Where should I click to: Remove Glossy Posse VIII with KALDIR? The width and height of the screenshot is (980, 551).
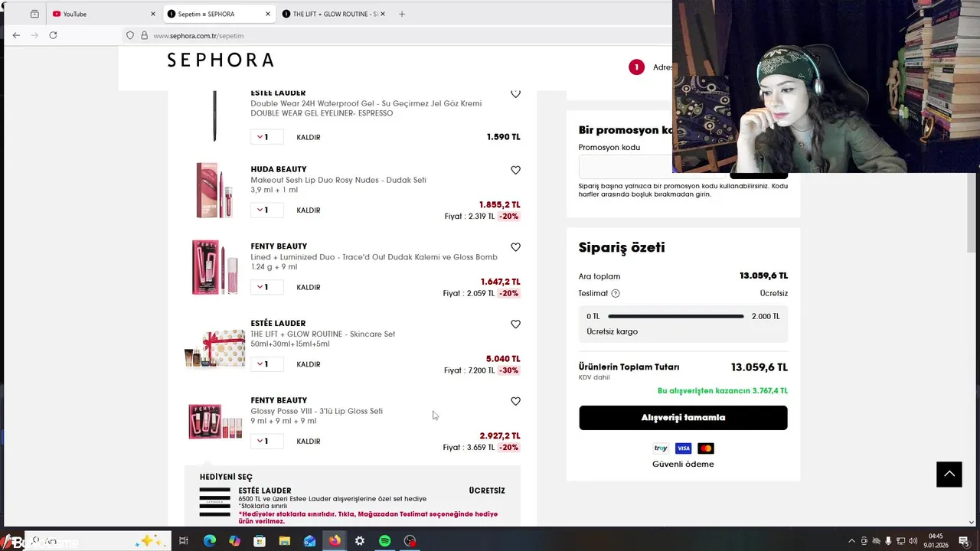(x=309, y=442)
